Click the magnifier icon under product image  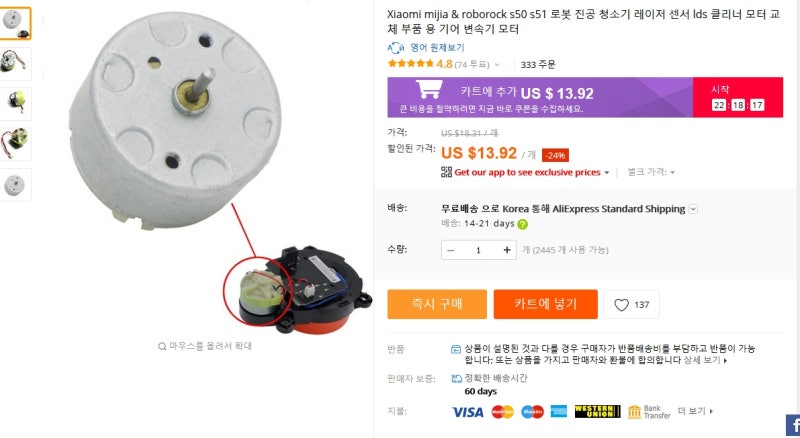coord(162,346)
